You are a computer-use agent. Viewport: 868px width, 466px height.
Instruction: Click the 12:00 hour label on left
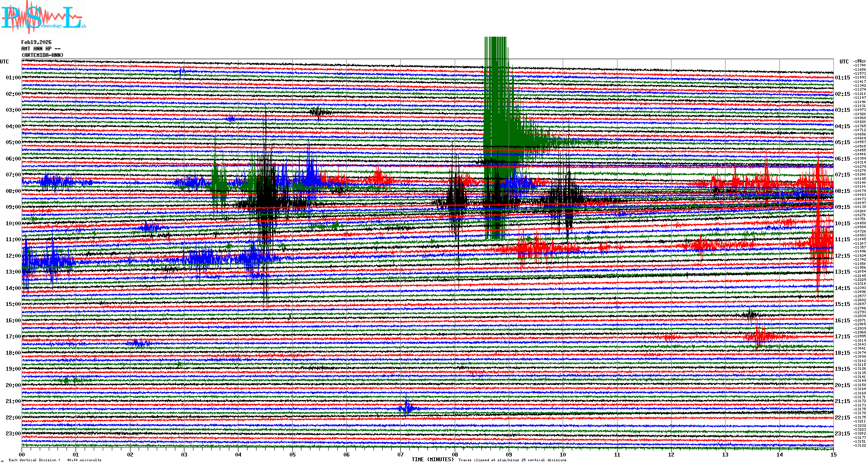tap(13, 256)
